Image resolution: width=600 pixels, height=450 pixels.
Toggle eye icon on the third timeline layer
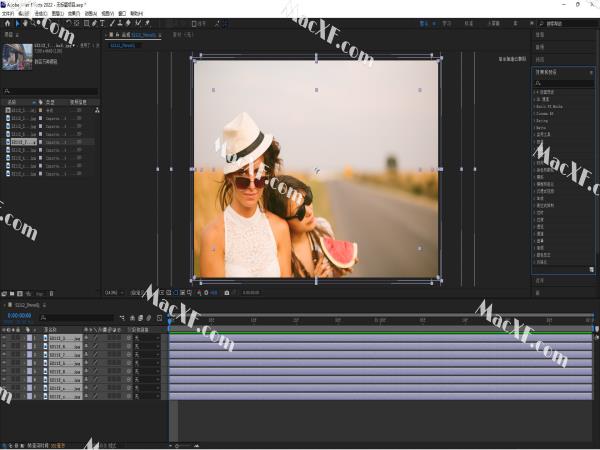pos(4,354)
